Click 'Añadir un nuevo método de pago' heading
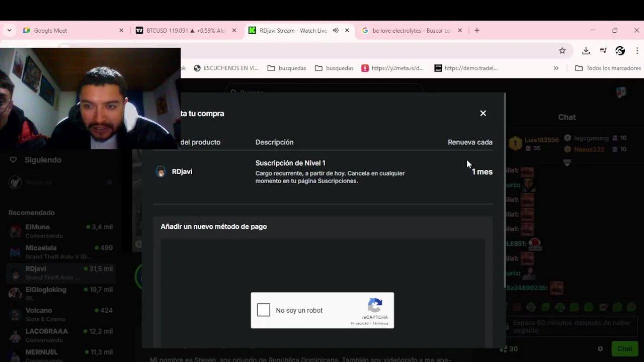Screen dimensions: 644x362 (x=214, y=227)
